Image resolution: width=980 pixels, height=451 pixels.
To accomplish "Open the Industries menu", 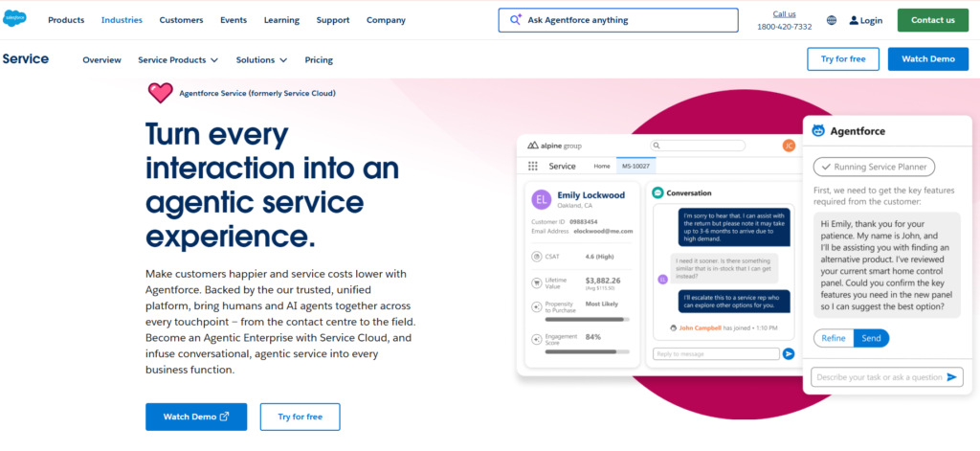I will [122, 20].
